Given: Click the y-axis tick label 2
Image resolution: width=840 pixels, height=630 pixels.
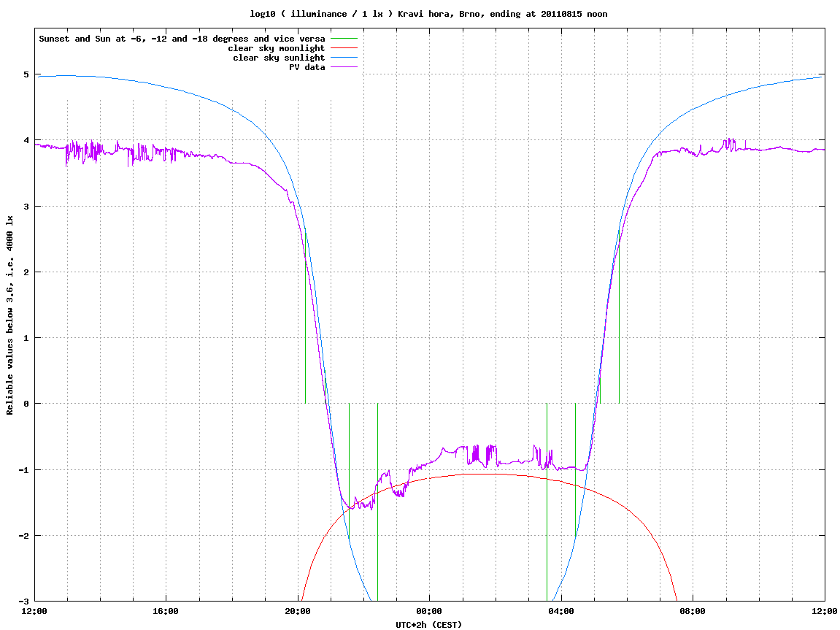Looking at the screenshot, I should tap(26, 272).
